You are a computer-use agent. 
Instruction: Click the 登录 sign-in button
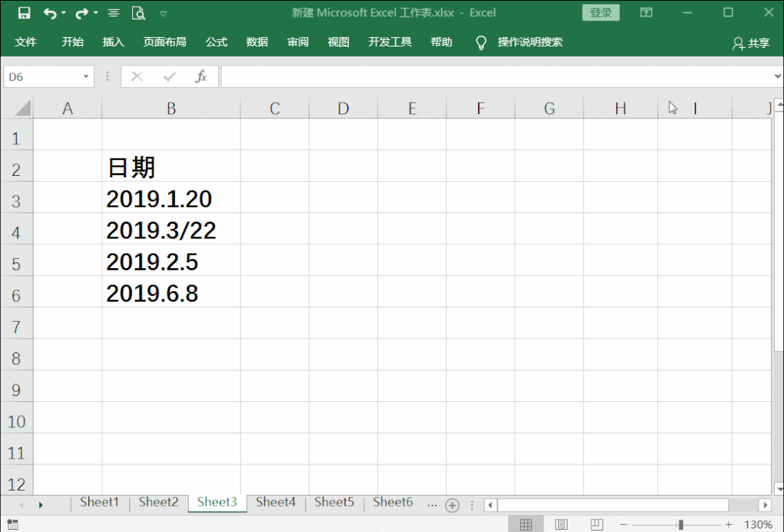tap(600, 12)
